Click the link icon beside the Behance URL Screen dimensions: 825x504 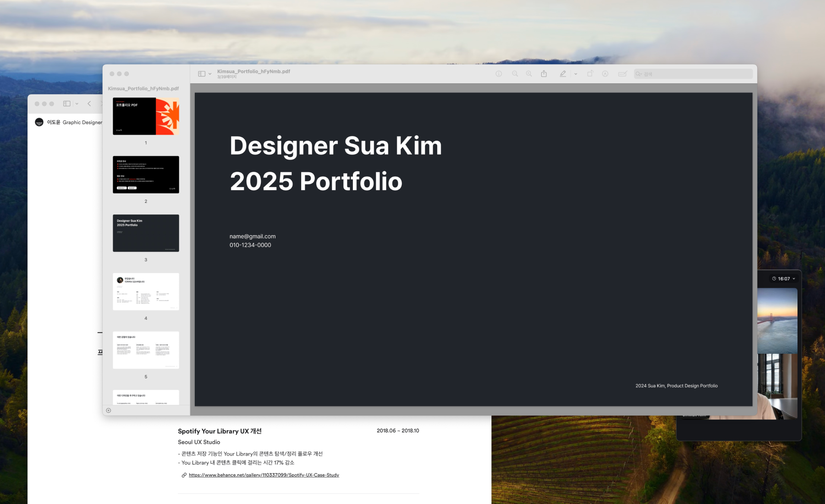[184, 475]
